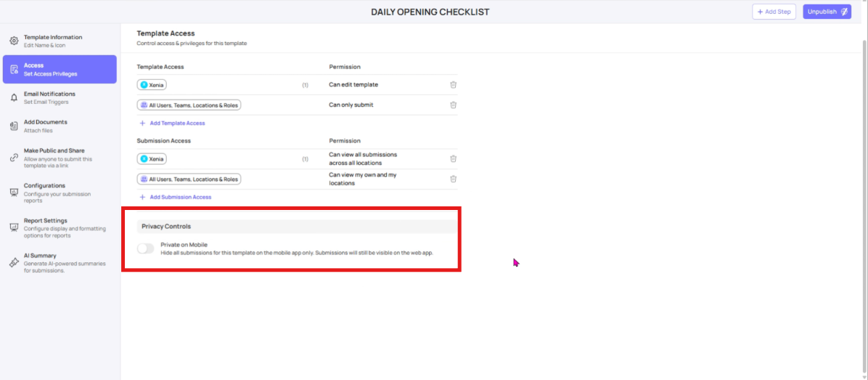Enable the Private on Mobile toggle

(146, 248)
